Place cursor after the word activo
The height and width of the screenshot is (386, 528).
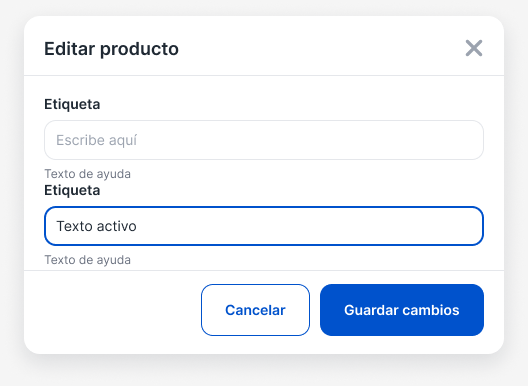[137, 226]
